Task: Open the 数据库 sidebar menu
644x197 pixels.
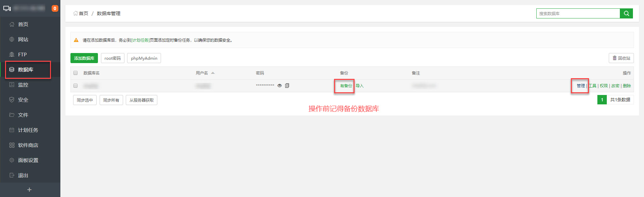Action: pyautogui.click(x=25, y=69)
